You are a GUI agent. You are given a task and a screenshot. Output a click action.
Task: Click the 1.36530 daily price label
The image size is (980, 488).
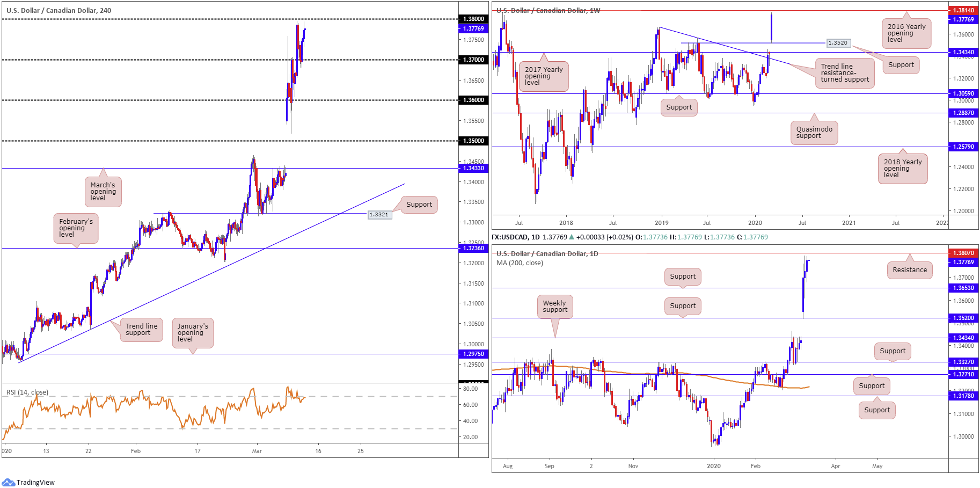963,288
